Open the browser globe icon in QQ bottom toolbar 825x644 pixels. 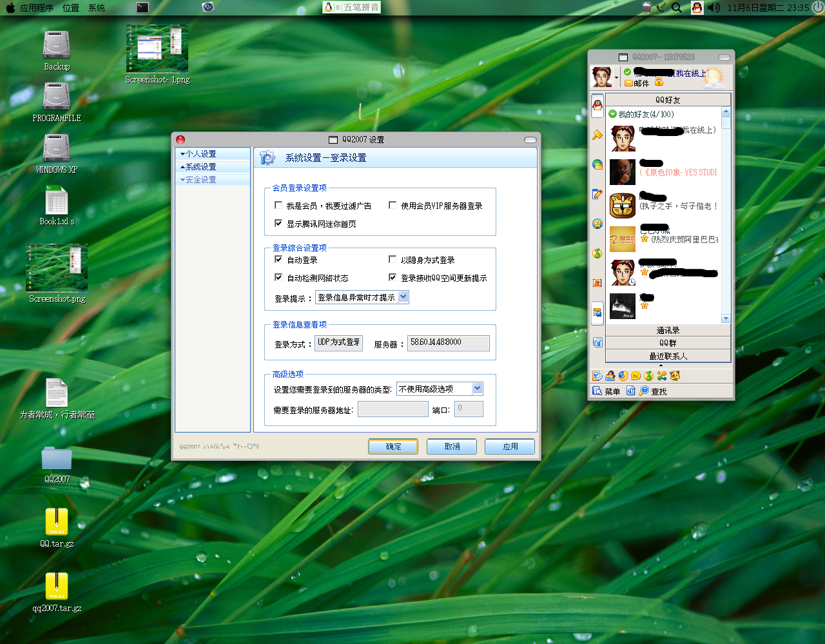pyautogui.click(x=623, y=376)
